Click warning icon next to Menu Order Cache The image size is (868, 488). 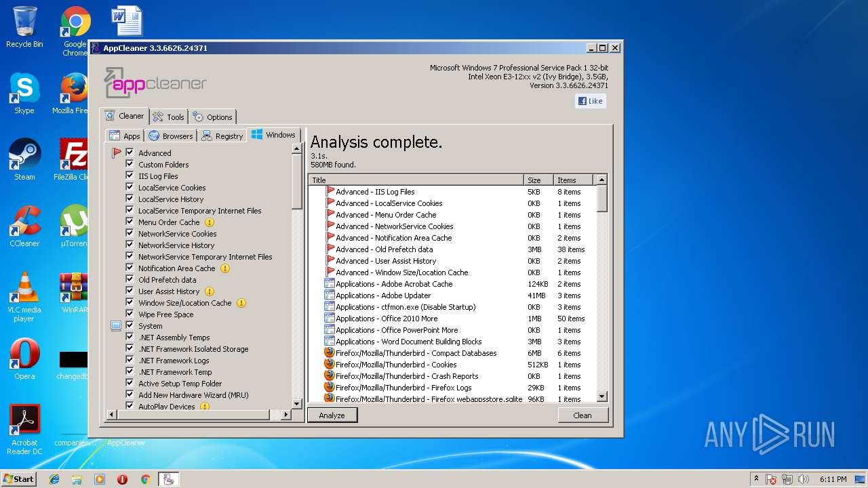(210, 222)
